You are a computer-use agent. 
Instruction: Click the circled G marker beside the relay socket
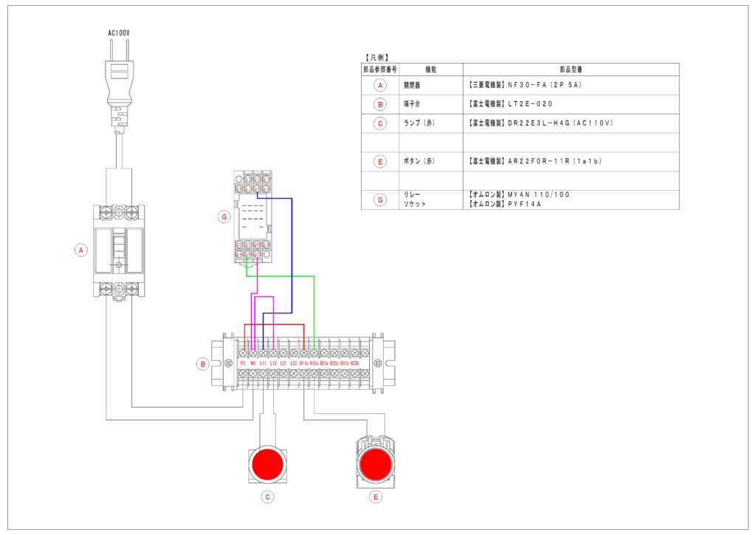[x=224, y=217]
